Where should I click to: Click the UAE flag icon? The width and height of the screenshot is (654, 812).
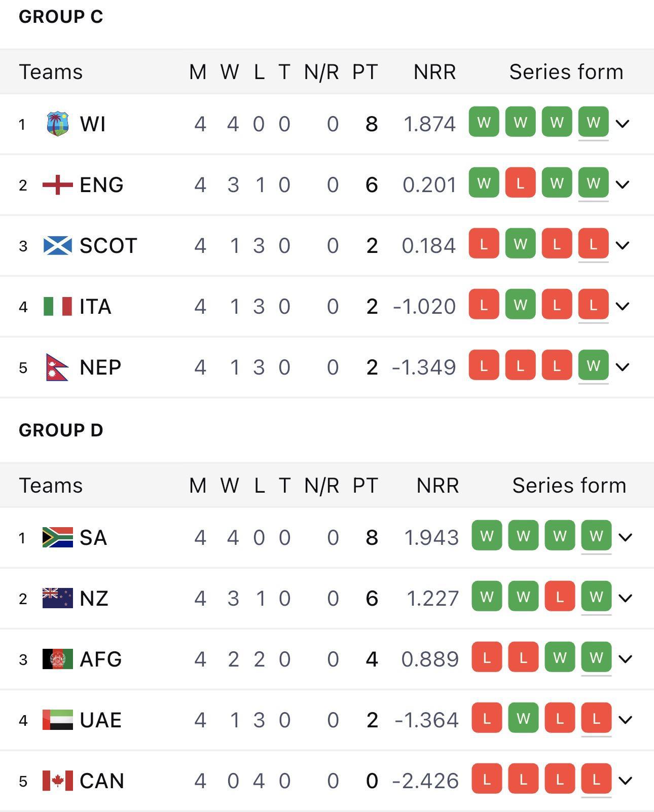[57, 720]
